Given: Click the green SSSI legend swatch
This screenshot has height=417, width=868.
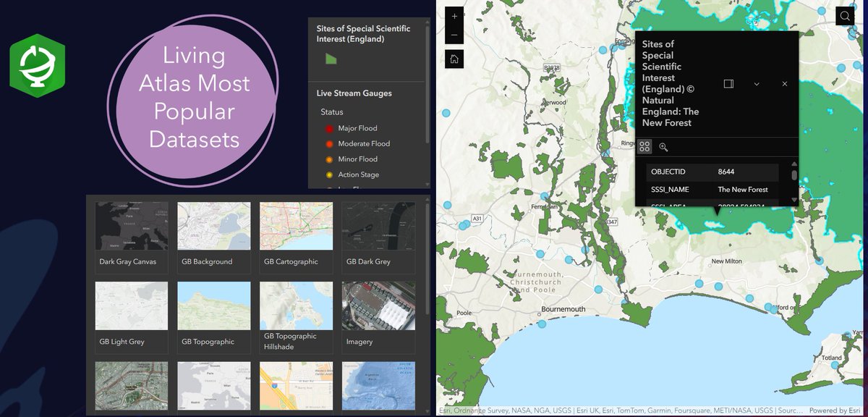Looking at the screenshot, I should click(331, 59).
